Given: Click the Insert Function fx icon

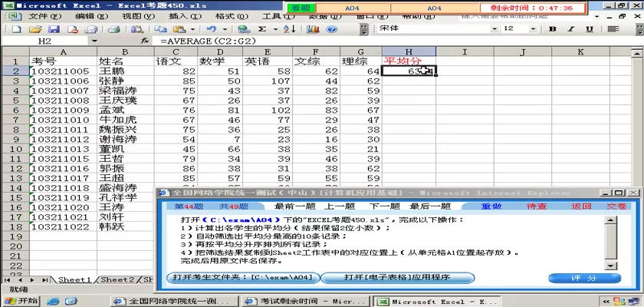Looking at the screenshot, I should pos(145,41).
